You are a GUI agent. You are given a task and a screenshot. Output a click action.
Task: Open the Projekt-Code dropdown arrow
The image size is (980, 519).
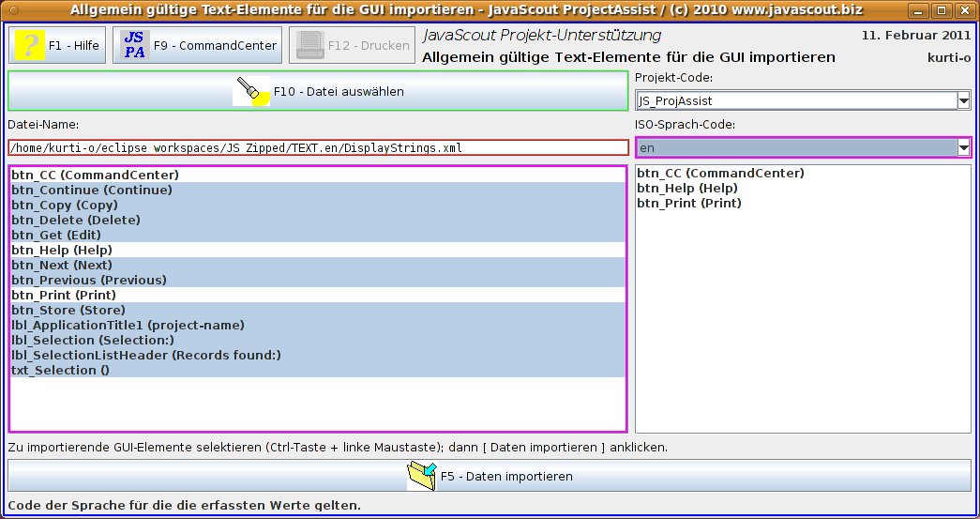(x=963, y=100)
